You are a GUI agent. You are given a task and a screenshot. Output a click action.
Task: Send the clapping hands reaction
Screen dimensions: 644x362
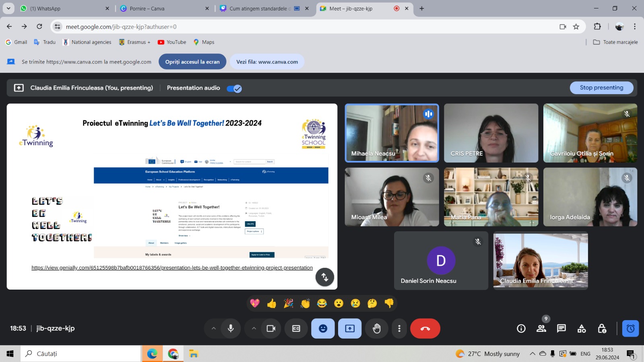tap(305, 303)
